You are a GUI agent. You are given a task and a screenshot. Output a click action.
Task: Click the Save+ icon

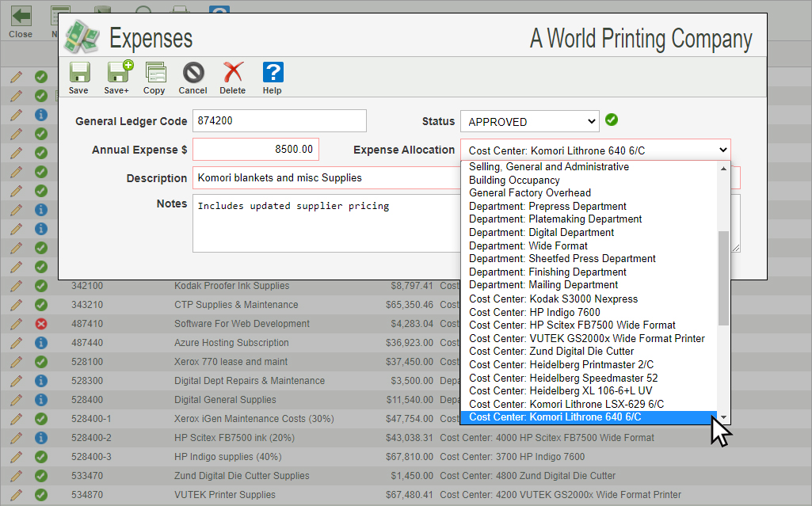coord(120,72)
